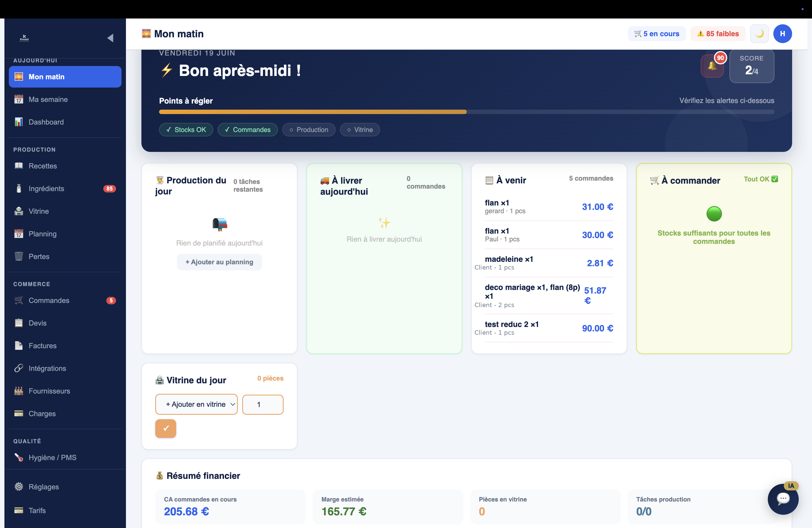This screenshot has height=528, width=812.
Task: Go to Ma semaine page
Action: (65, 99)
